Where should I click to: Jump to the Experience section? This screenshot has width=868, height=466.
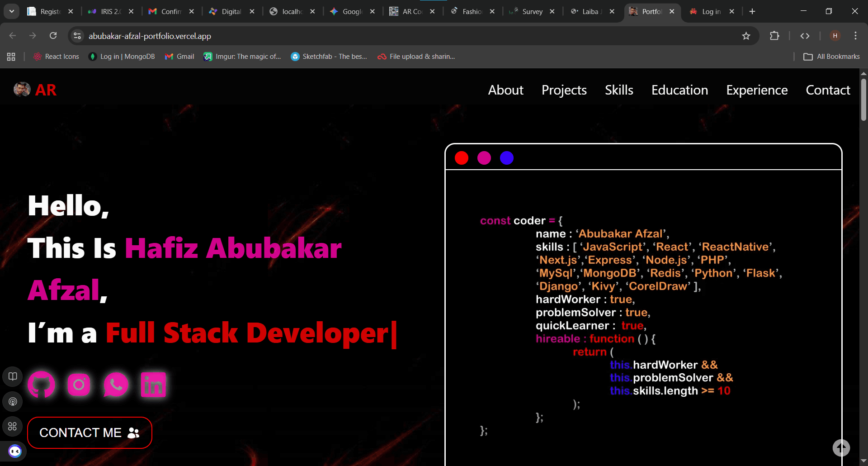pyautogui.click(x=757, y=90)
